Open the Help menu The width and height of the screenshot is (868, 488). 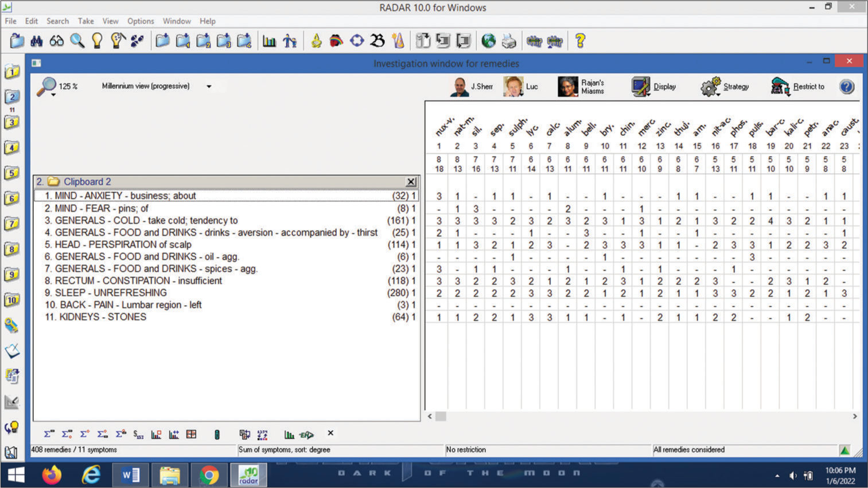[208, 21]
